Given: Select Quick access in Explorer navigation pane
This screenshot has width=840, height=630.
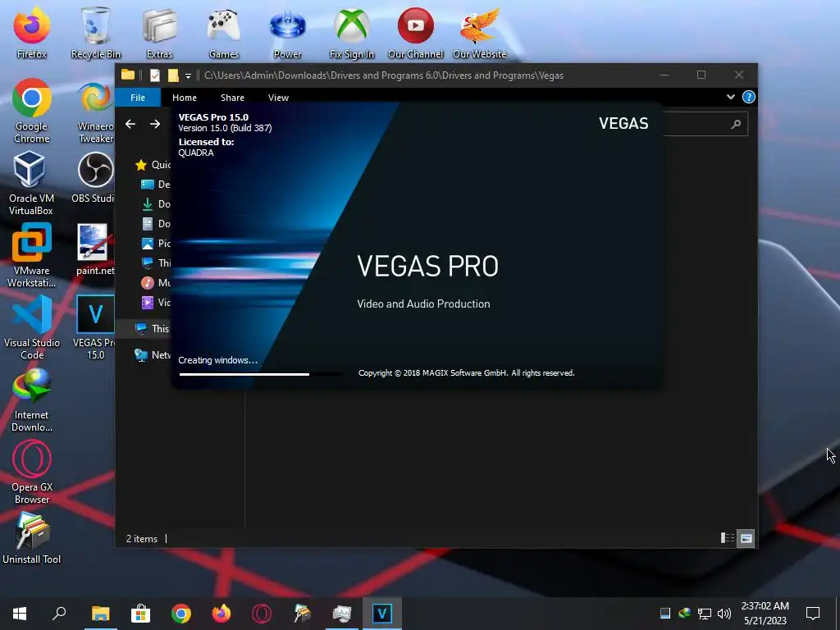Looking at the screenshot, I should click(x=153, y=164).
